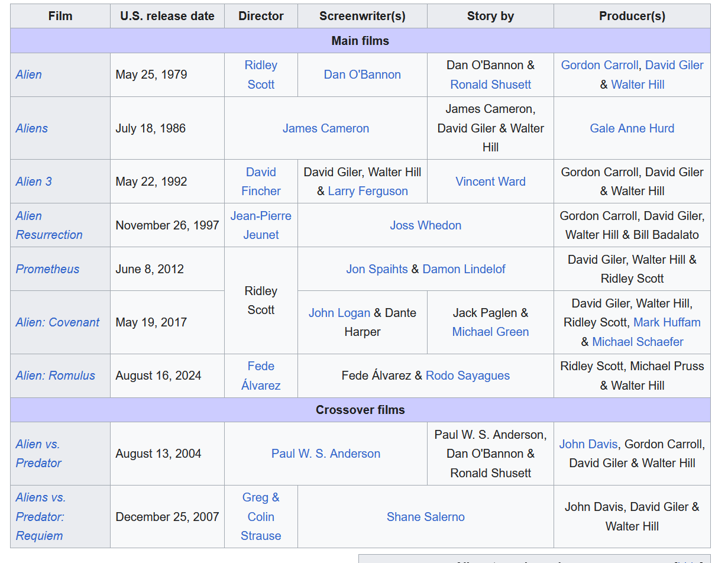This screenshot has width=728, height=563.
Task: Click the Jack Paglen story text
Action: 484,313
